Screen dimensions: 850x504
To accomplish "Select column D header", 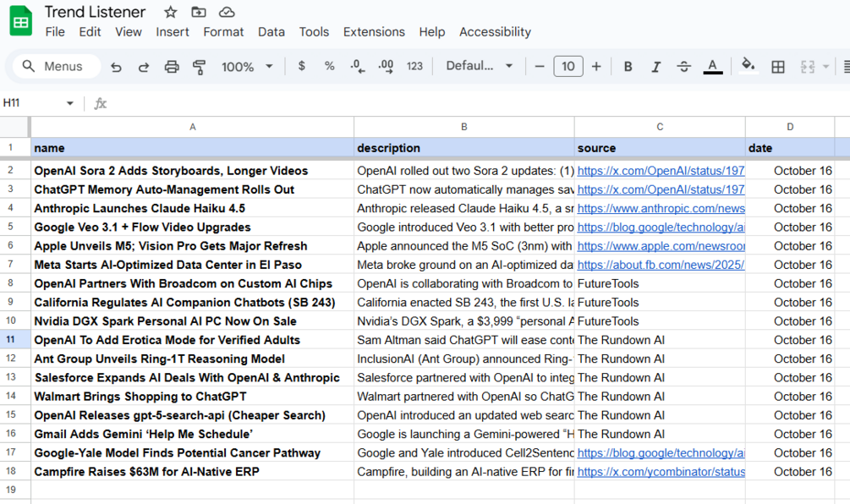I will [x=790, y=127].
